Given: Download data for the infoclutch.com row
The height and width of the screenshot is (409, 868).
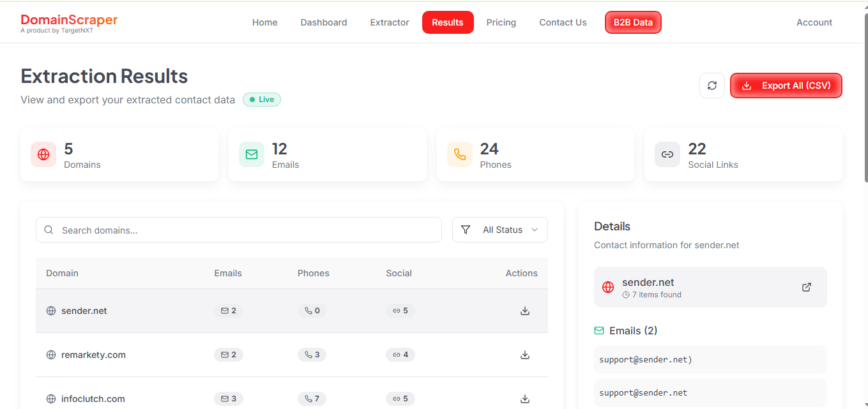Looking at the screenshot, I should pos(524,398).
